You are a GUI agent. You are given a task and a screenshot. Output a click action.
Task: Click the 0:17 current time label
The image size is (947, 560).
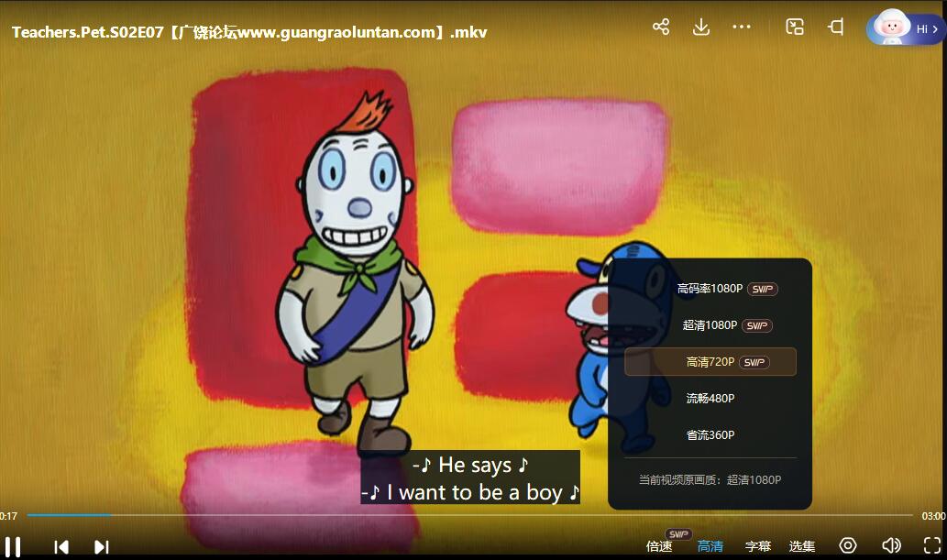pyautogui.click(x=8, y=516)
